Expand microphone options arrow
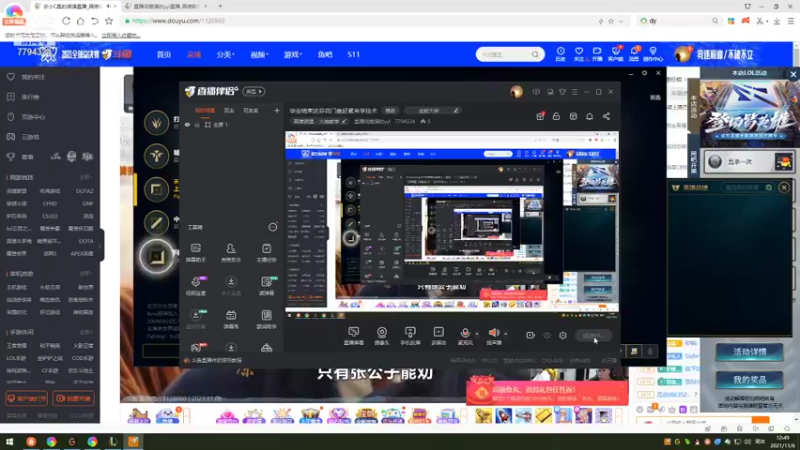The width and height of the screenshot is (800, 450). coord(477,334)
